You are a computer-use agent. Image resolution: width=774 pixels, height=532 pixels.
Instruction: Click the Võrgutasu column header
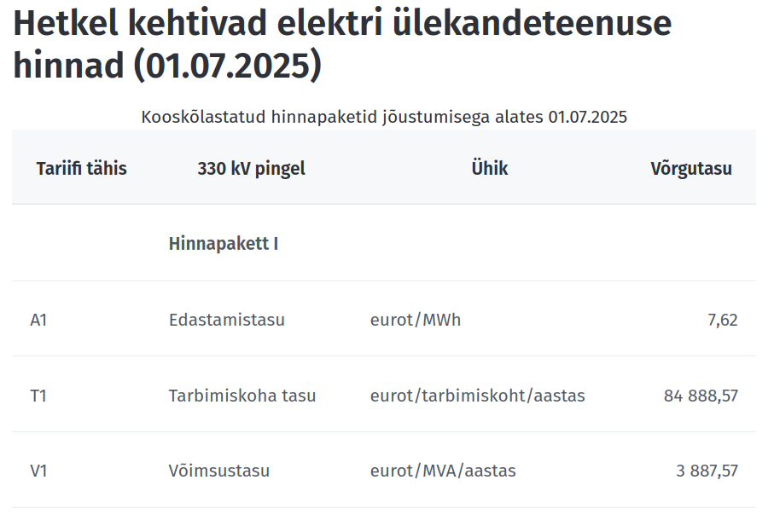click(691, 169)
